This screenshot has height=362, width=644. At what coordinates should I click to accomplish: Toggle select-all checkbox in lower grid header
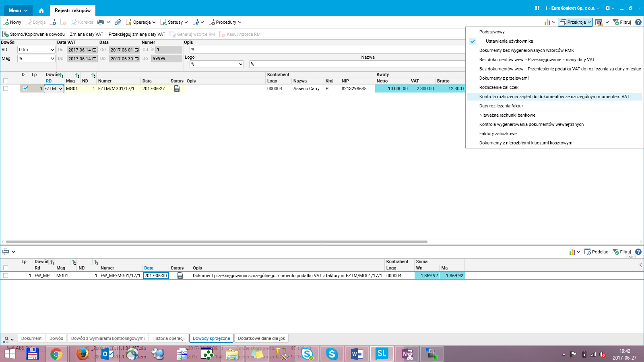point(6,268)
